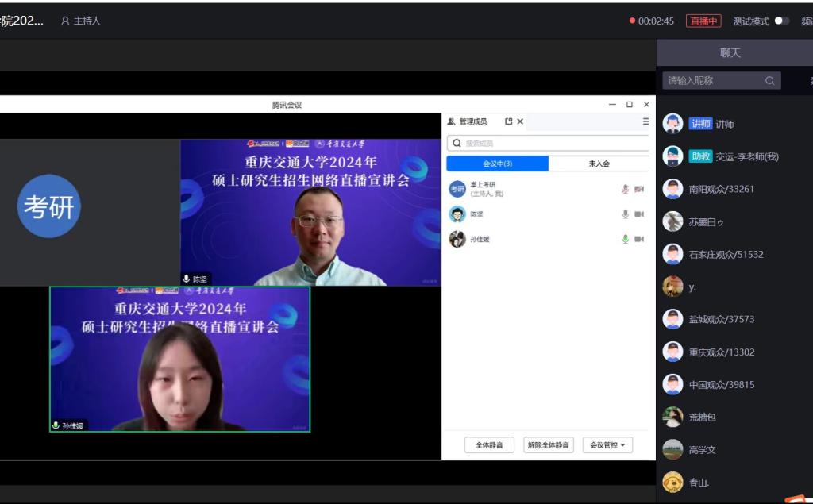Click 孙佳媛's avatar in member list
Image resolution: width=813 pixels, height=504 pixels.
[x=457, y=239]
